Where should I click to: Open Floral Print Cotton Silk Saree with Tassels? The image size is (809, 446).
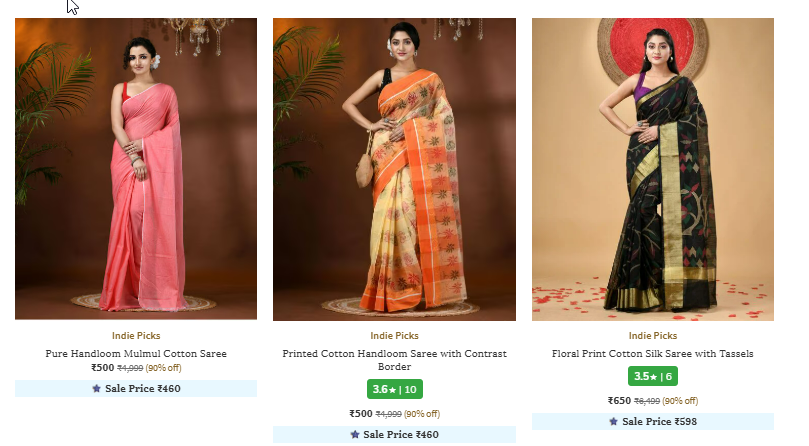[x=653, y=354]
